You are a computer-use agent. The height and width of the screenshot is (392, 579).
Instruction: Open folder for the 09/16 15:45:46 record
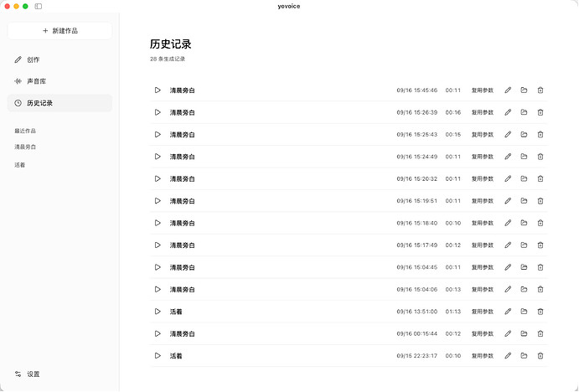point(524,90)
